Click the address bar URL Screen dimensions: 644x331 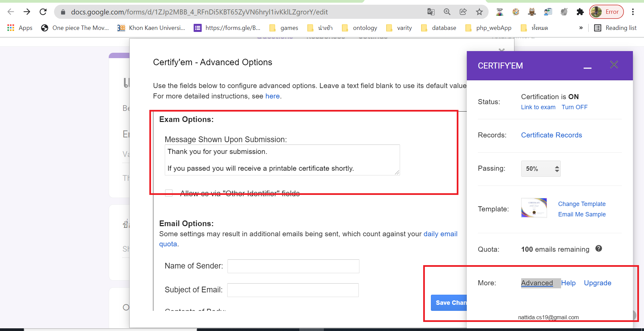click(199, 12)
